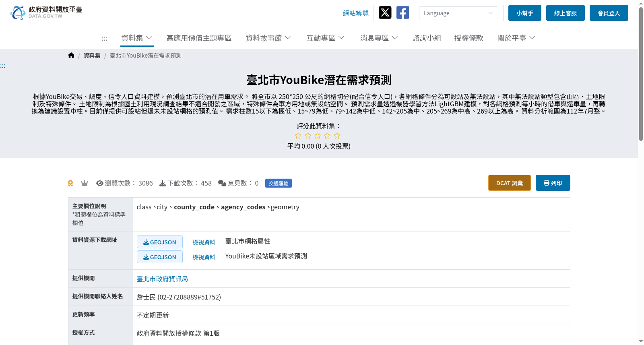Viewport: 644px width, 345px height.
Task: Click the 不定期更新 value
Action: coord(153,315)
